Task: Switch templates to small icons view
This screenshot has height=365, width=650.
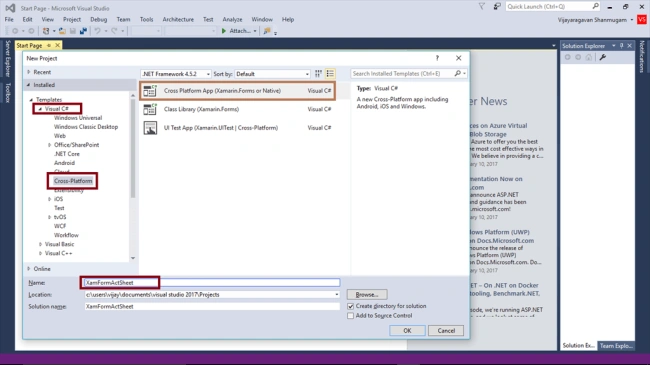Action: [x=318, y=74]
